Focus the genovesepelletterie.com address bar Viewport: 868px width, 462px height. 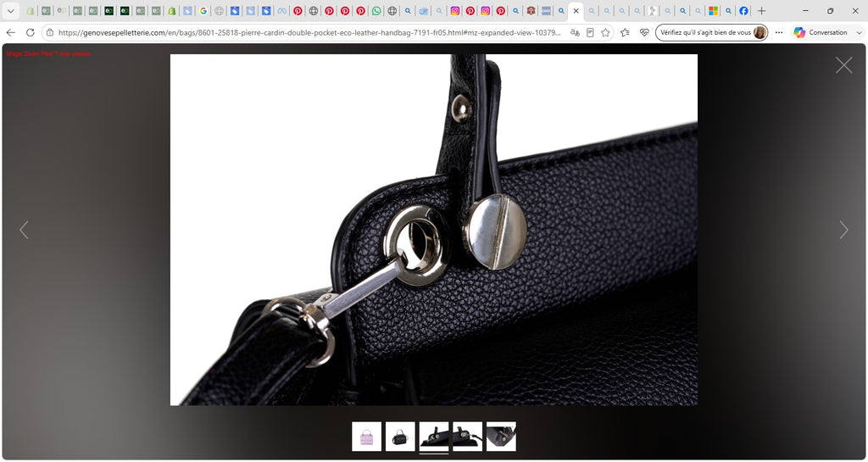(309, 33)
